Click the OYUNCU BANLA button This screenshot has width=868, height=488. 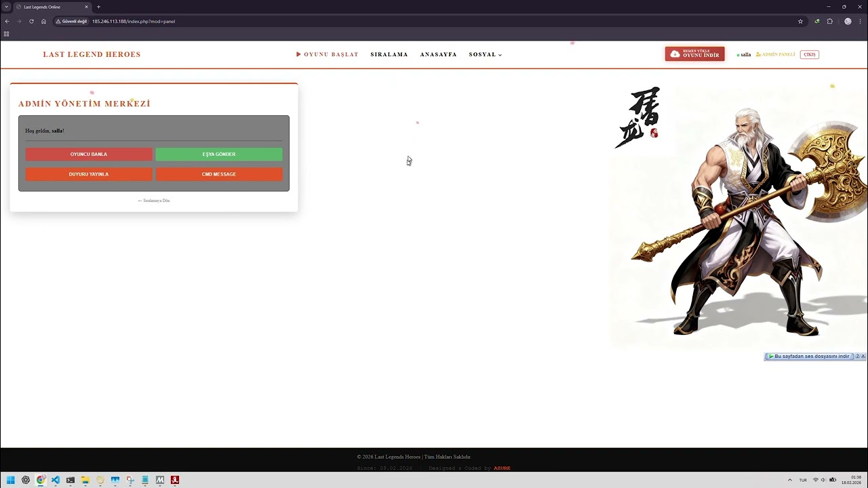tap(89, 155)
